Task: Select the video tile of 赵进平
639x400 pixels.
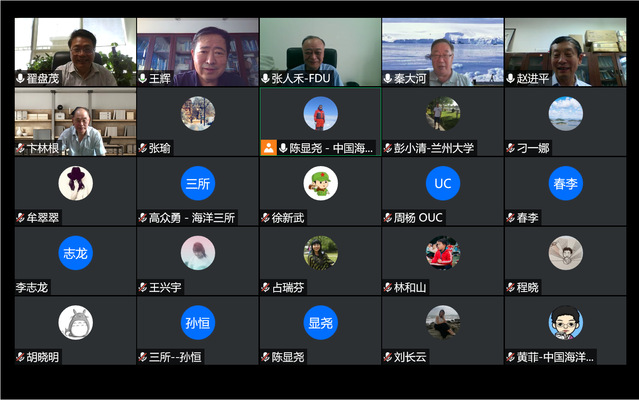Action: tap(565, 52)
